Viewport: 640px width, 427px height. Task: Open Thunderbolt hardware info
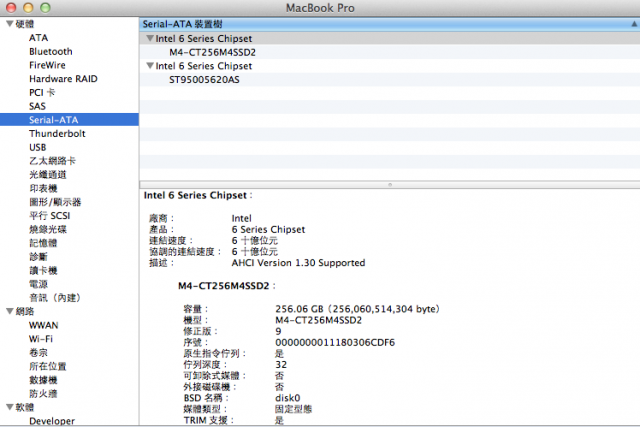[x=57, y=133]
